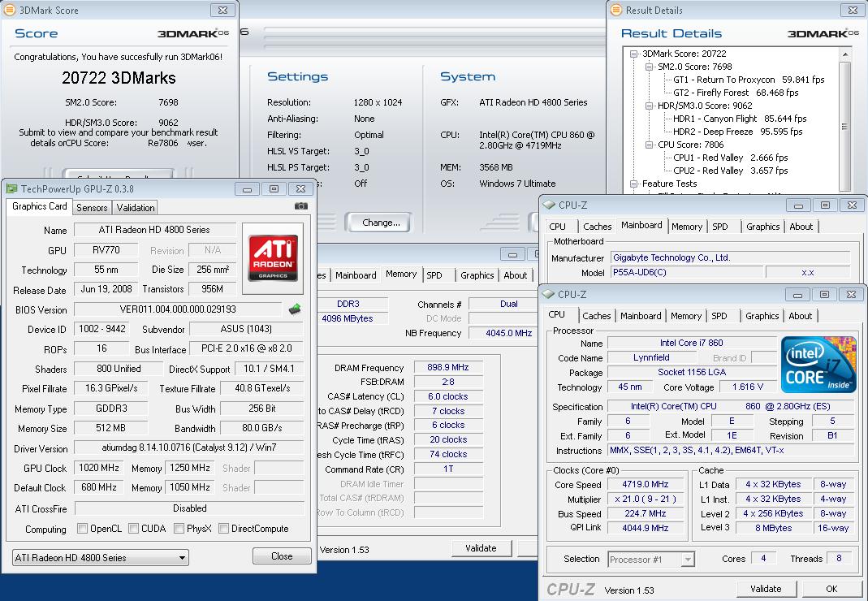Screen dimensions: 868x601
Task: Click the DRAM Frequency 898.9 MHz value
Action: tap(448, 367)
